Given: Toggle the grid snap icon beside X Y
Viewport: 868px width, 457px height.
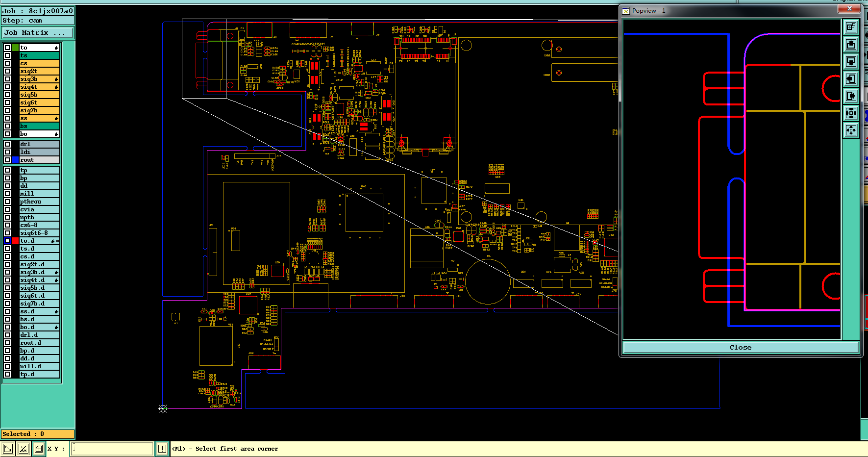Looking at the screenshot, I should point(39,449).
